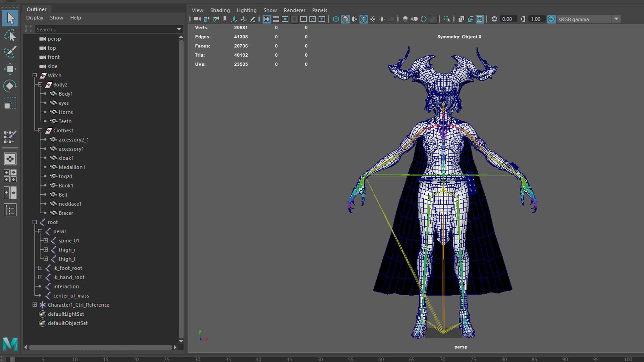Toggle use all lights bulb
The height and width of the screenshot is (362, 644).
pyautogui.click(x=382, y=19)
